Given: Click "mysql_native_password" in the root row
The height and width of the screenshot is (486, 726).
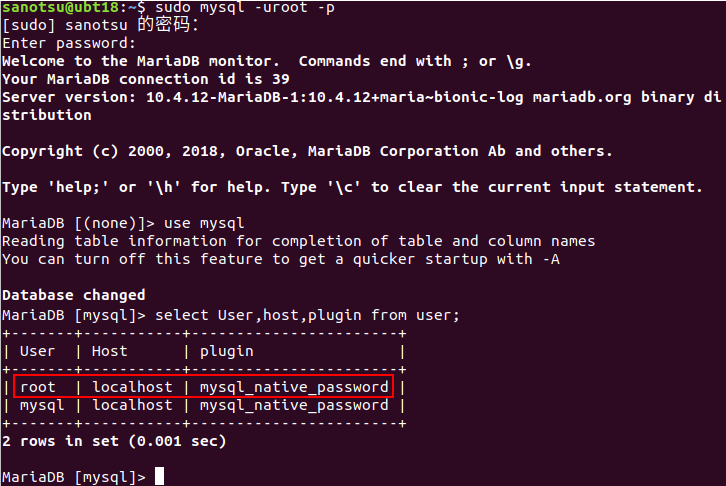Looking at the screenshot, I should tap(294, 387).
